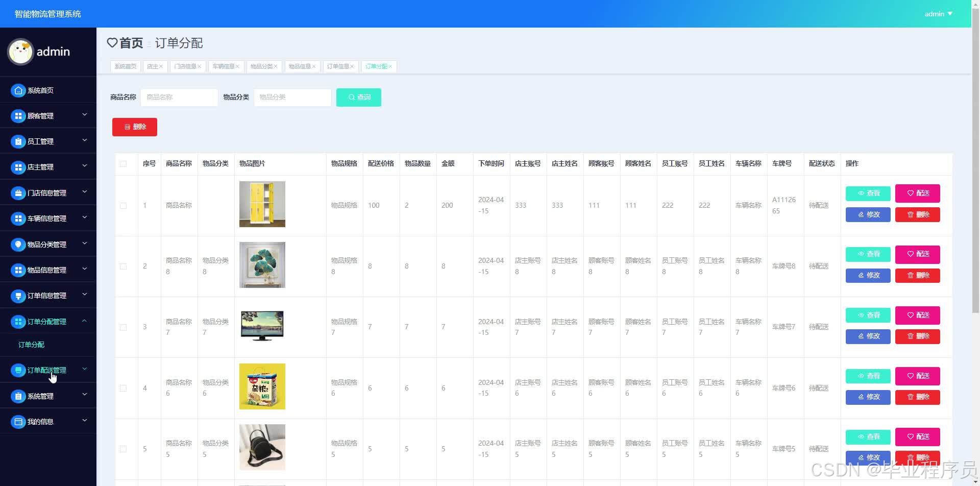This screenshot has width=980, height=486.
Task: Expand the 员工管理 menu chevron
Action: click(85, 140)
